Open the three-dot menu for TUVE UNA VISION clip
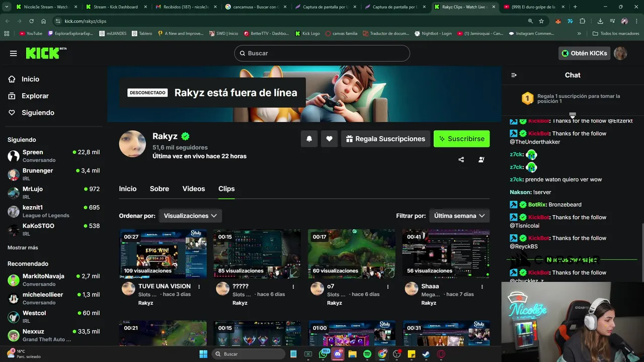 [199, 287]
